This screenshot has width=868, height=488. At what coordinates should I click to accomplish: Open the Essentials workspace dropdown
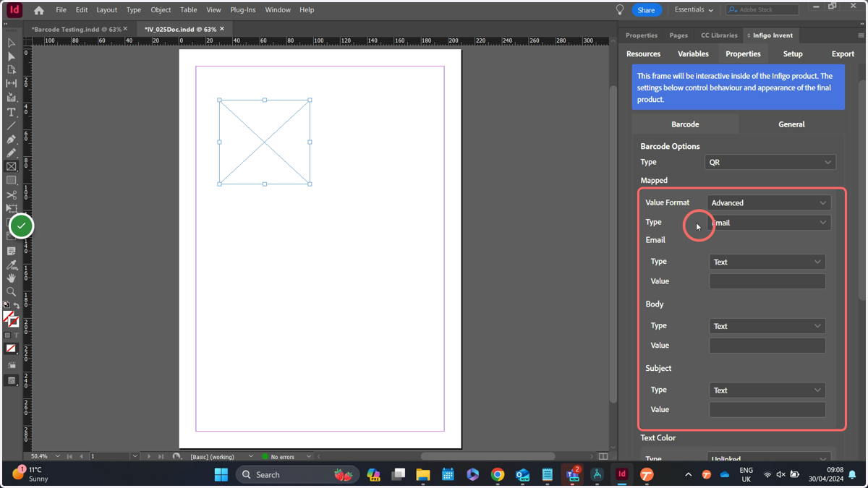(x=694, y=10)
